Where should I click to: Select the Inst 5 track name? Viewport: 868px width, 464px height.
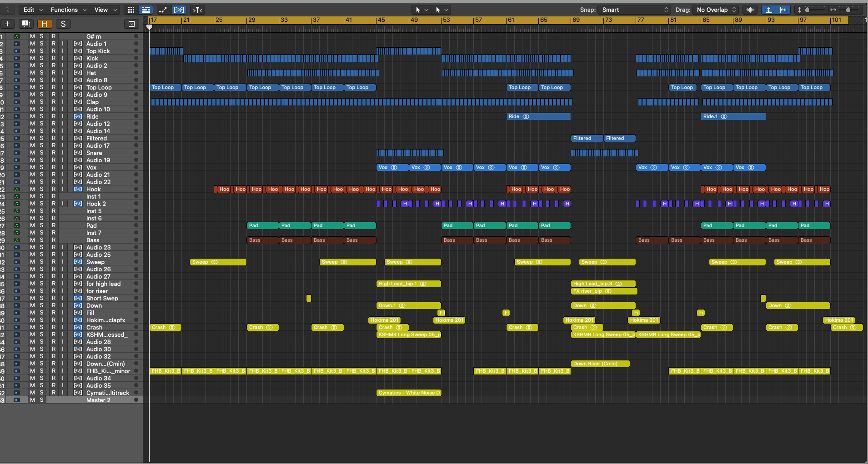[x=94, y=211]
